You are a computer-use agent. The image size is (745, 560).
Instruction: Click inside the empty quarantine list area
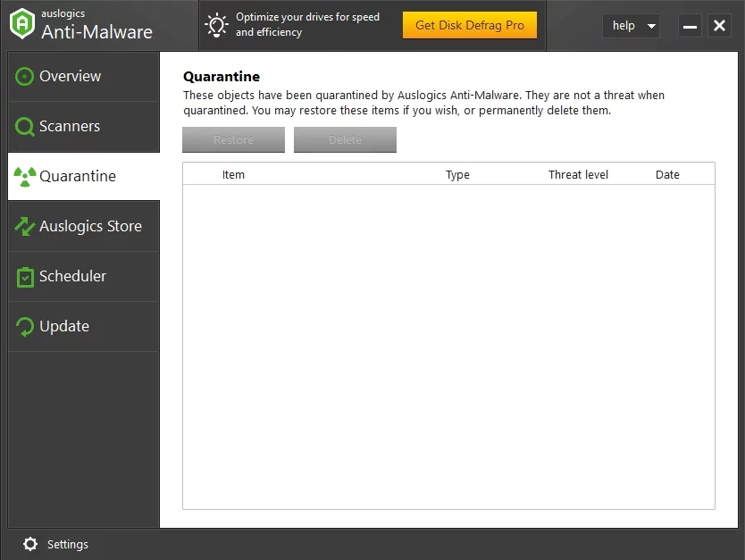448,347
